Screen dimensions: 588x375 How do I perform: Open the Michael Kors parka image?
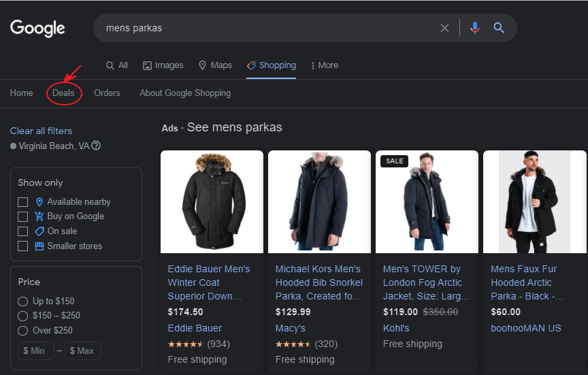coord(319,201)
